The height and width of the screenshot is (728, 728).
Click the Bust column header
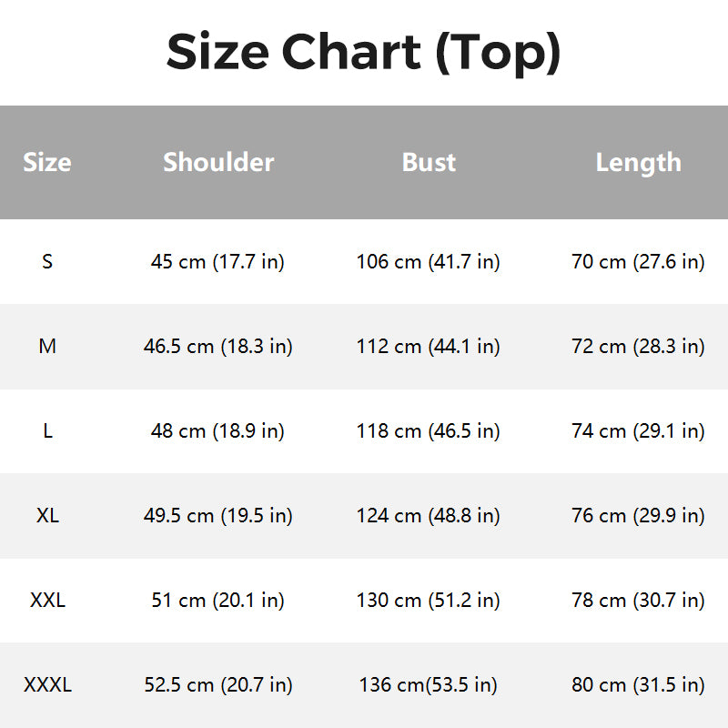pyautogui.click(x=429, y=162)
